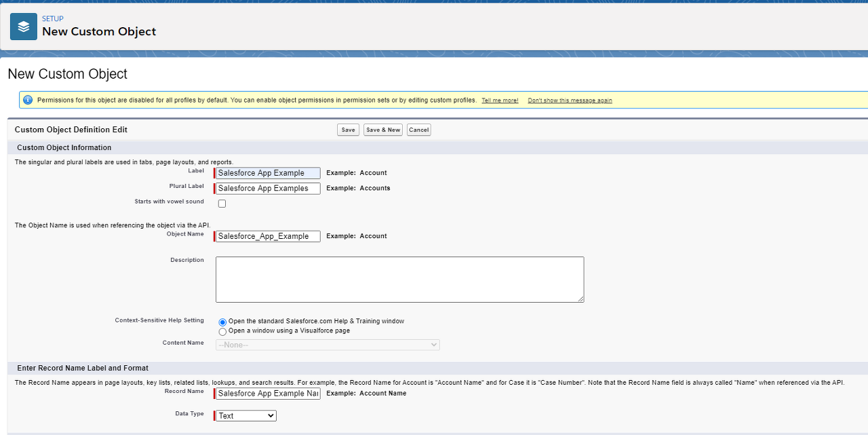Click into the Label input field
Screen dimensions: 868x435
click(x=268, y=173)
